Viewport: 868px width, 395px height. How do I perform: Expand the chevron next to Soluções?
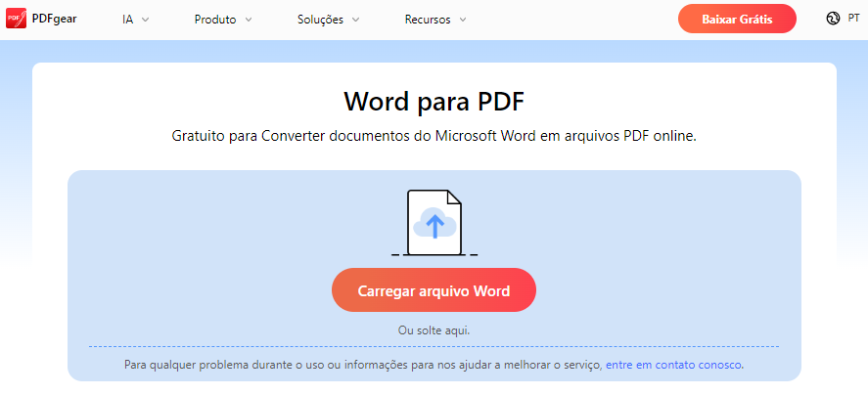click(355, 20)
